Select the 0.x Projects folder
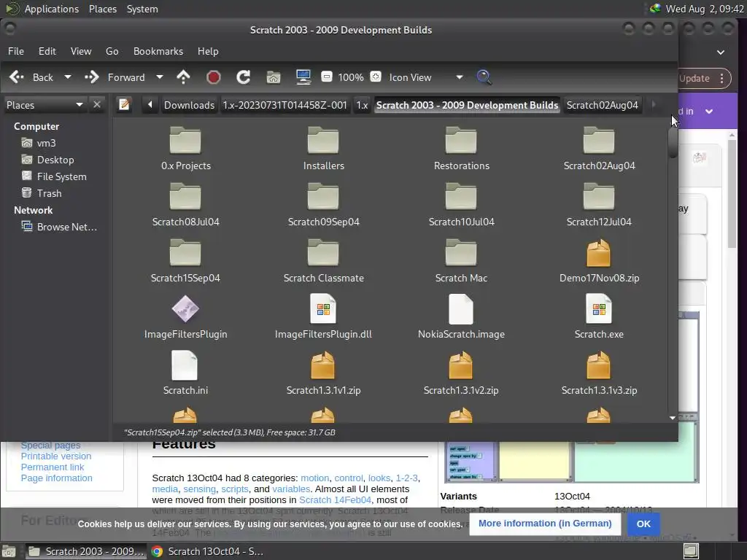Viewport: 747px width, 560px height. pyautogui.click(x=186, y=149)
